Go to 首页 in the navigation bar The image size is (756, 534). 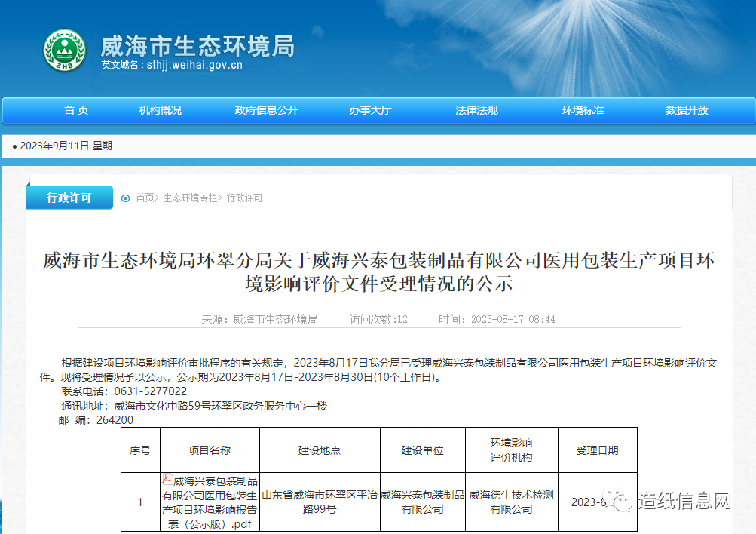coord(76,110)
